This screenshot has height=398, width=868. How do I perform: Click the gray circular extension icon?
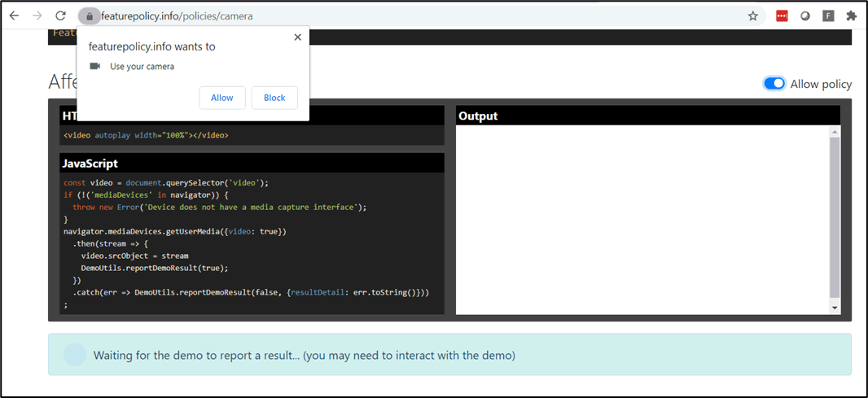(x=804, y=15)
